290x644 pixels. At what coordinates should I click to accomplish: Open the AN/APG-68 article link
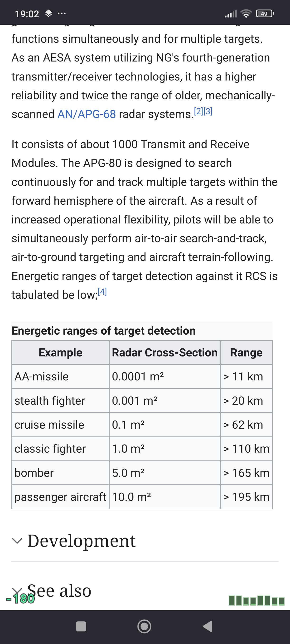[x=87, y=114]
